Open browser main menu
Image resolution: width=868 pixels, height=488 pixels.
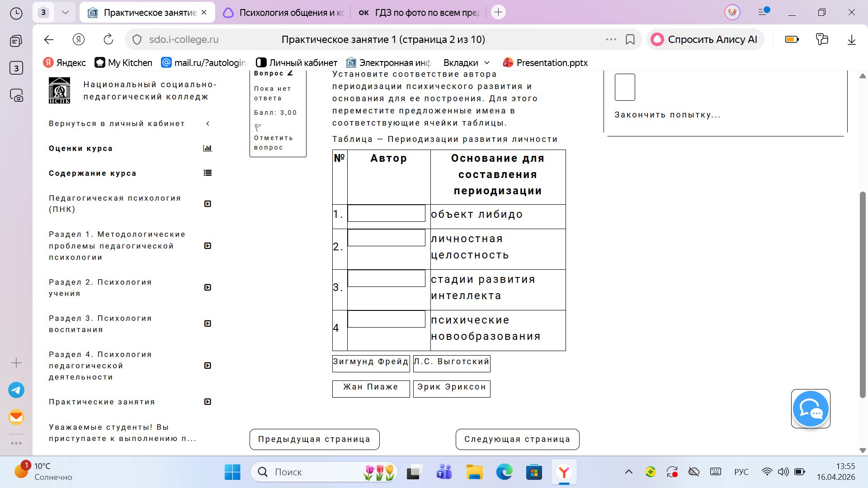click(763, 12)
